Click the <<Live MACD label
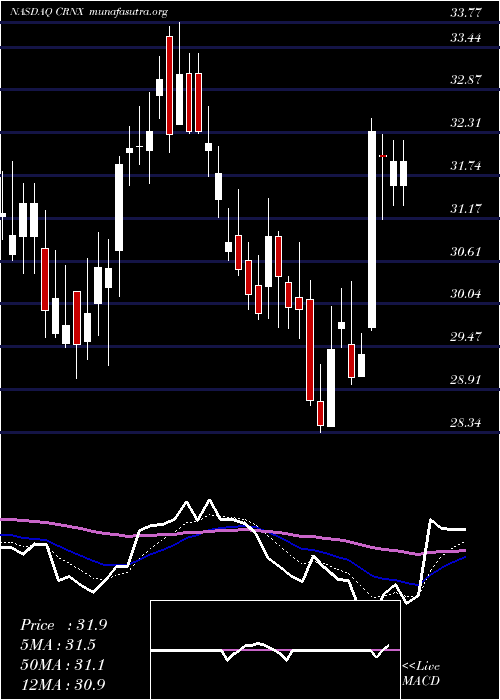Viewport: 500px width, 700px height. click(421, 674)
